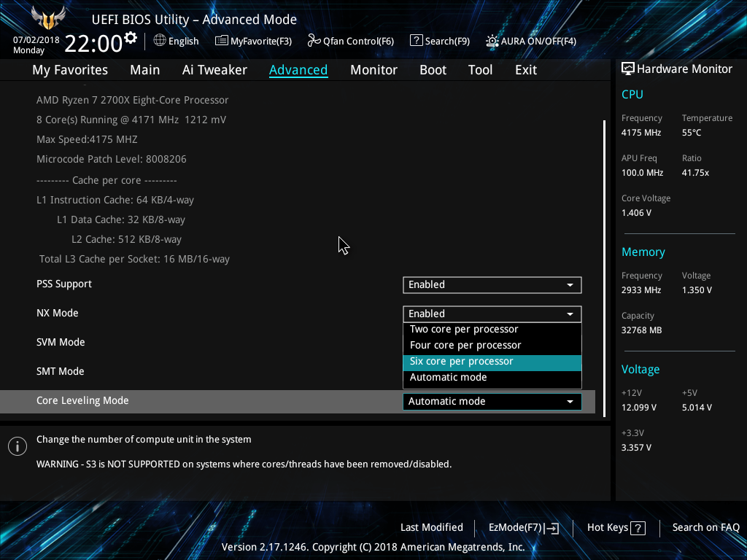Click Max Speed:4175 MHZ line
Screen dimensions: 747x560
coord(87,139)
